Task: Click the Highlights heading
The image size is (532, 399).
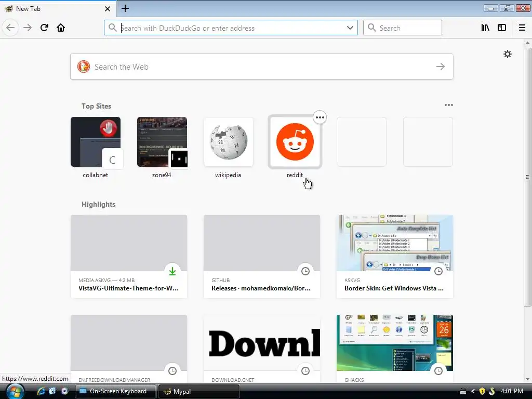Action: 98,204
